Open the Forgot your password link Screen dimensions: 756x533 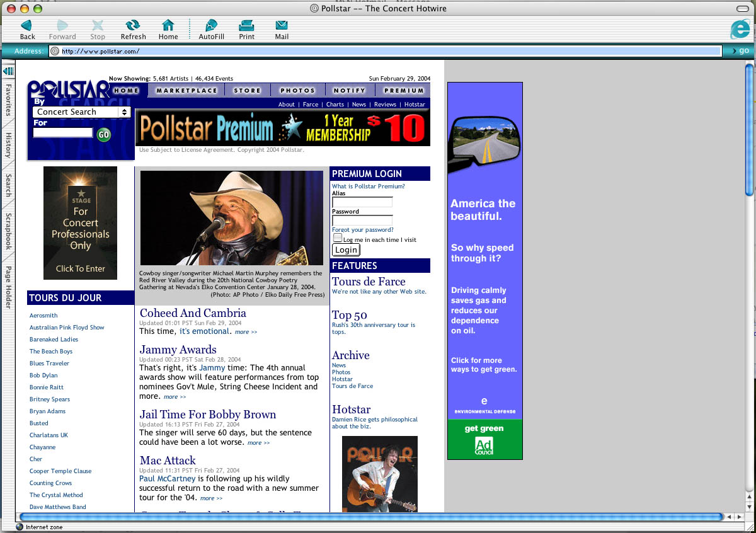363,230
